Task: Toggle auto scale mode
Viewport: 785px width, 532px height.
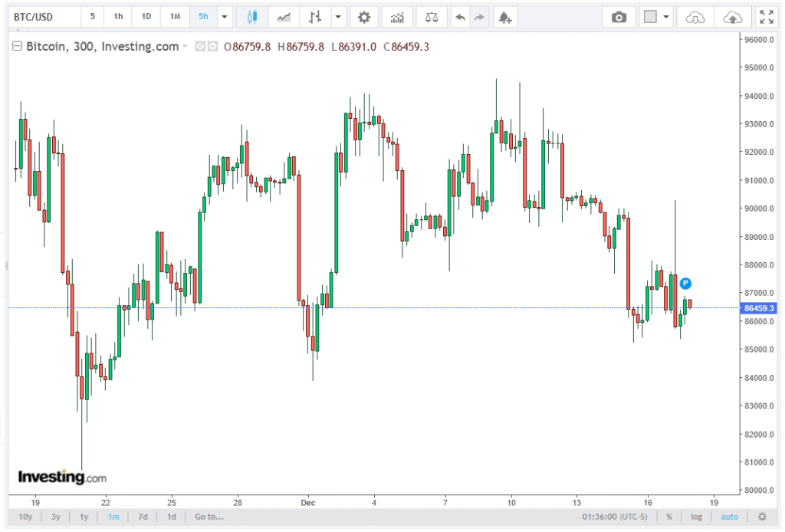Action: 730,517
